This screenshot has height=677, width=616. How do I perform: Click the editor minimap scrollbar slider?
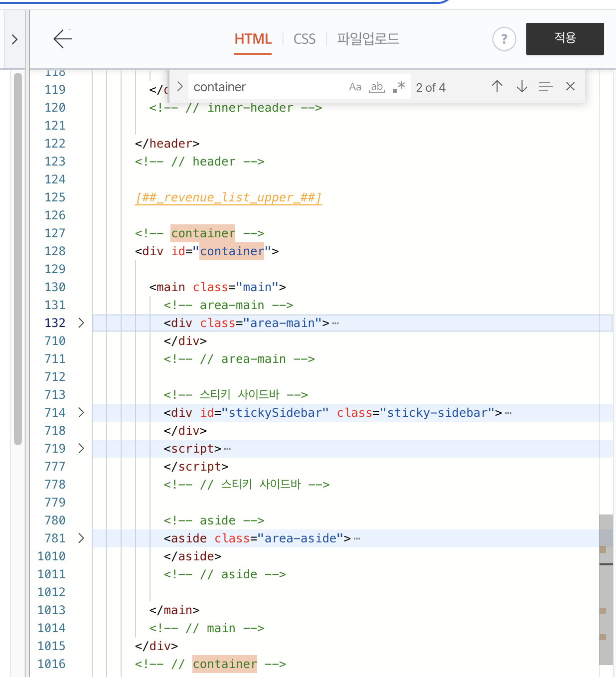point(606,589)
